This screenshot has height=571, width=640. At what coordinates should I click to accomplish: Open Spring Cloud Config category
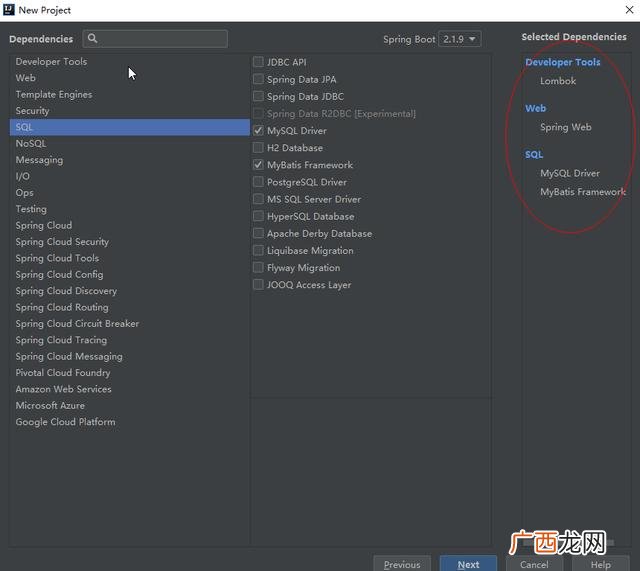click(x=129, y=274)
